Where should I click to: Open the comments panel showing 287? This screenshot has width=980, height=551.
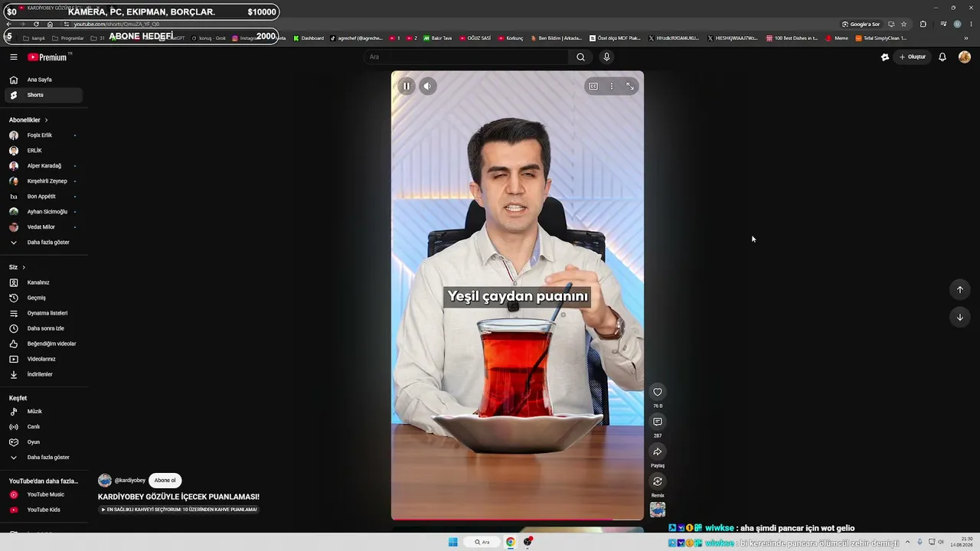[x=657, y=422]
